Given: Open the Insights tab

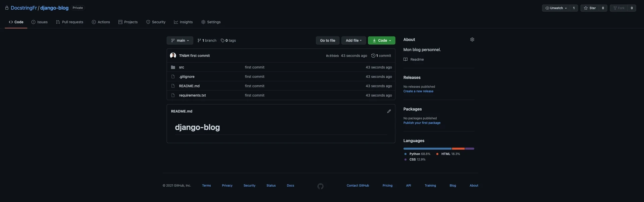Looking at the screenshot, I should (x=183, y=22).
